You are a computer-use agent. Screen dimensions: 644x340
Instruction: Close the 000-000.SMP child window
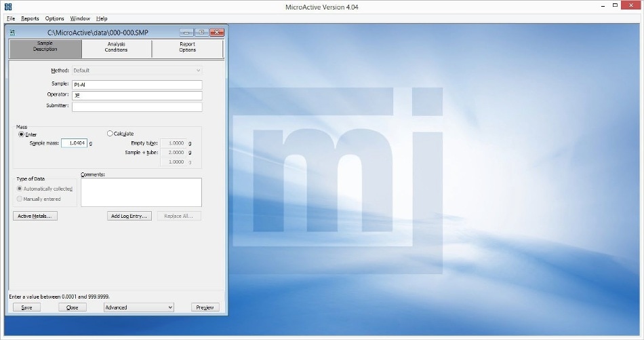point(216,33)
